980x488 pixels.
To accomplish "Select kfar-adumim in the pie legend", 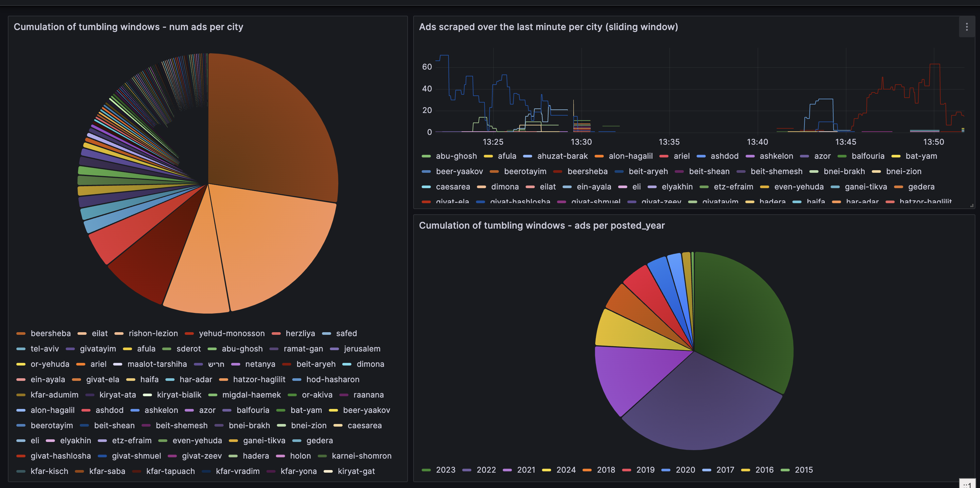I will [54, 395].
